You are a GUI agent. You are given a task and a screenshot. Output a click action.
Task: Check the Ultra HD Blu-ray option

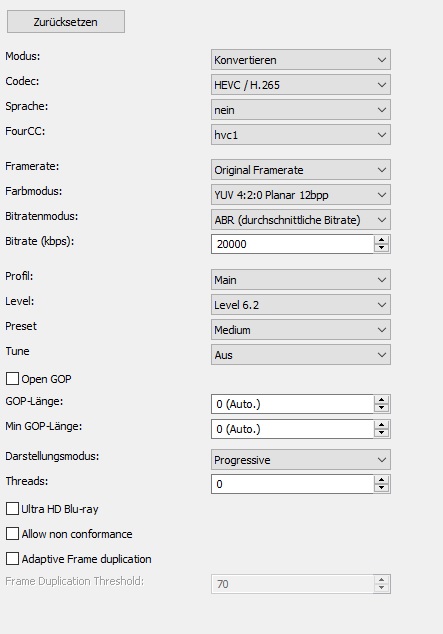click(12, 509)
